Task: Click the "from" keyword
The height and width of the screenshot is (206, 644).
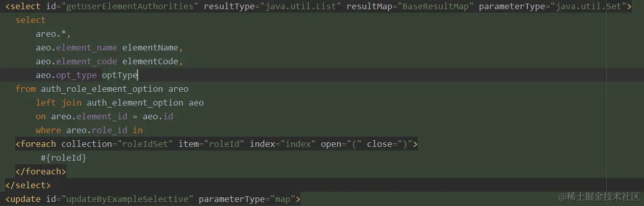Action: click(25, 89)
